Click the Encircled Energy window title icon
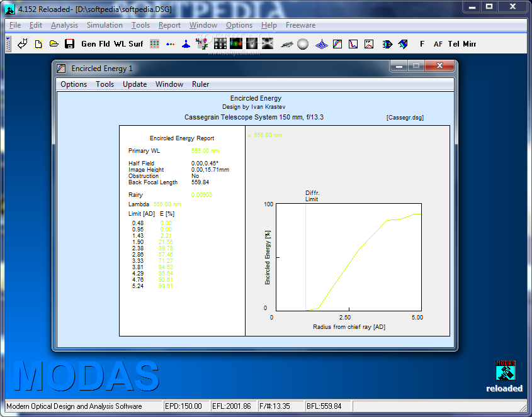This screenshot has width=532, height=417. pos(61,69)
